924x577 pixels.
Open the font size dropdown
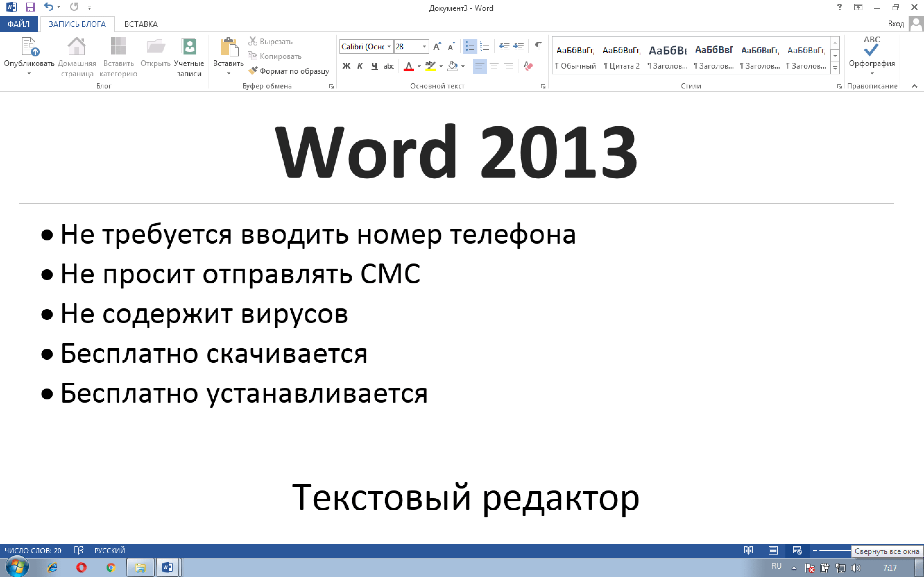click(x=424, y=46)
